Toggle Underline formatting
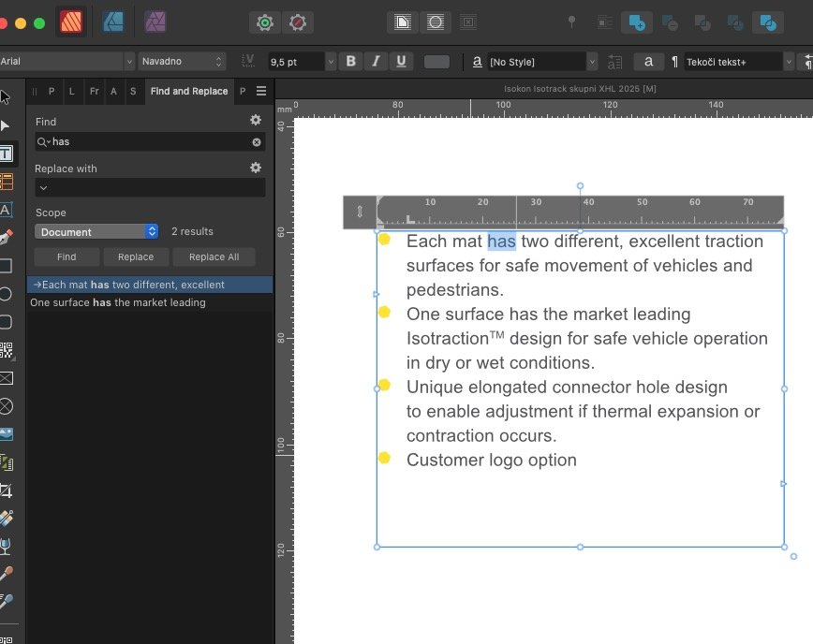The height and width of the screenshot is (644, 813). [401, 61]
